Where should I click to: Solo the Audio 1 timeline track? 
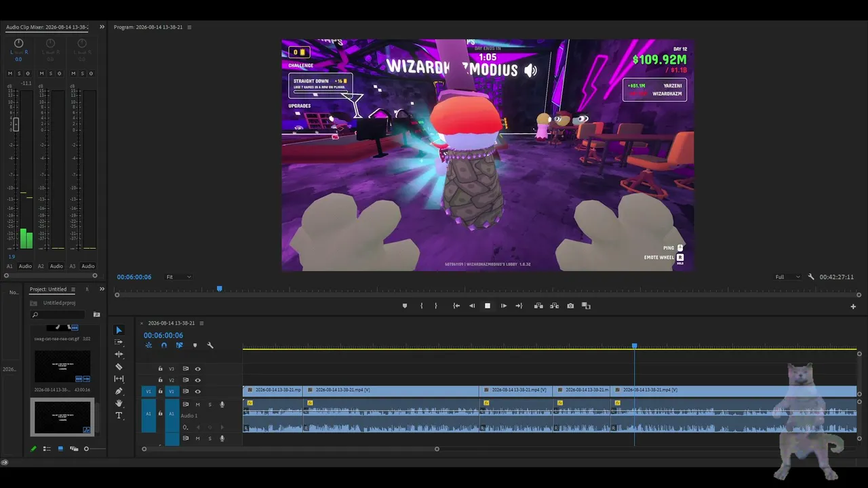point(210,405)
